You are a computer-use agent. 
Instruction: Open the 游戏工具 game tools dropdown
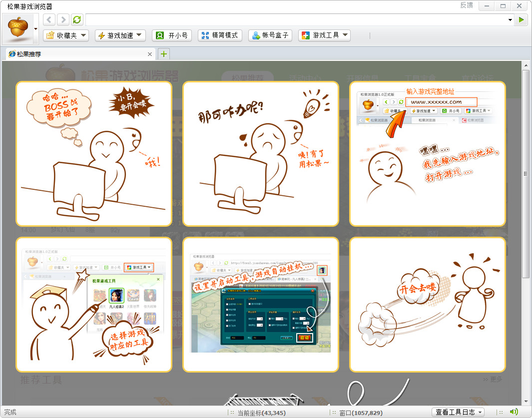pyautogui.click(x=324, y=35)
